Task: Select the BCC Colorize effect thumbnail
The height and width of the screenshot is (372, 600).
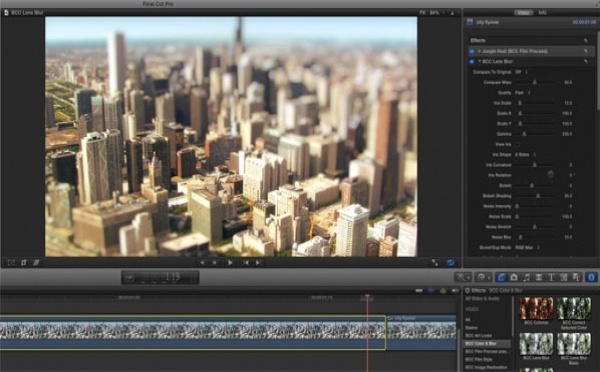Action: [536, 308]
